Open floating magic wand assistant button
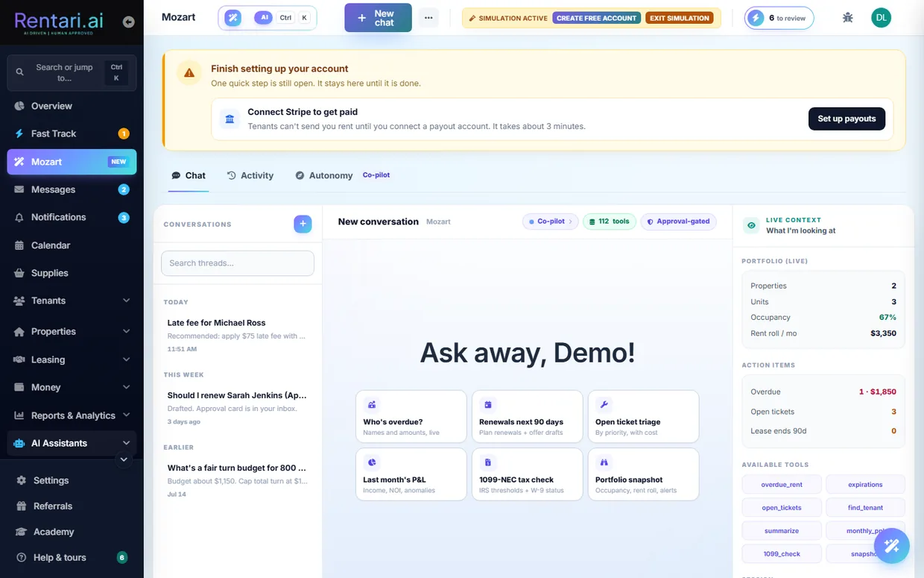Image resolution: width=924 pixels, height=578 pixels. coord(891,546)
